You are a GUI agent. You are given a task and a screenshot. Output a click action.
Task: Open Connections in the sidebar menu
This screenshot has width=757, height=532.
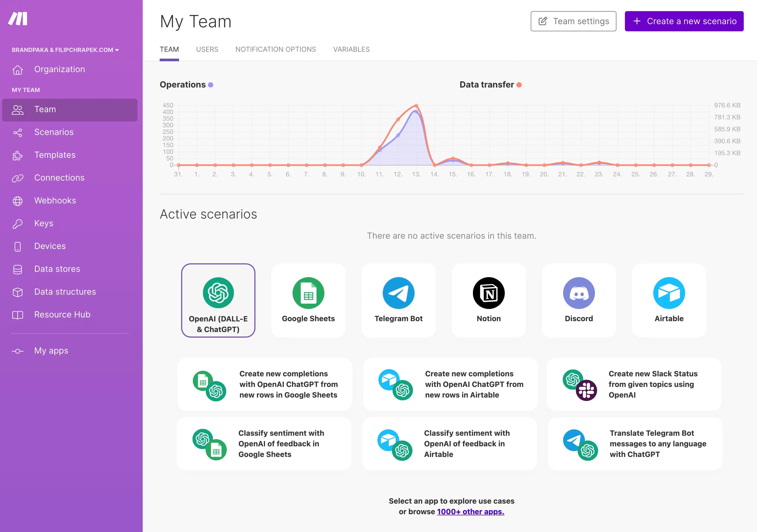(69, 178)
